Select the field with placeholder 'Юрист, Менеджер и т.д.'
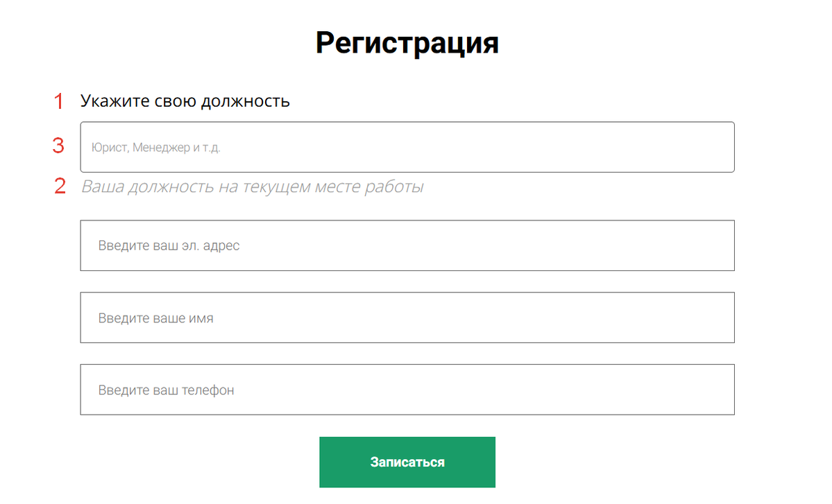 pyautogui.click(x=407, y=147)
